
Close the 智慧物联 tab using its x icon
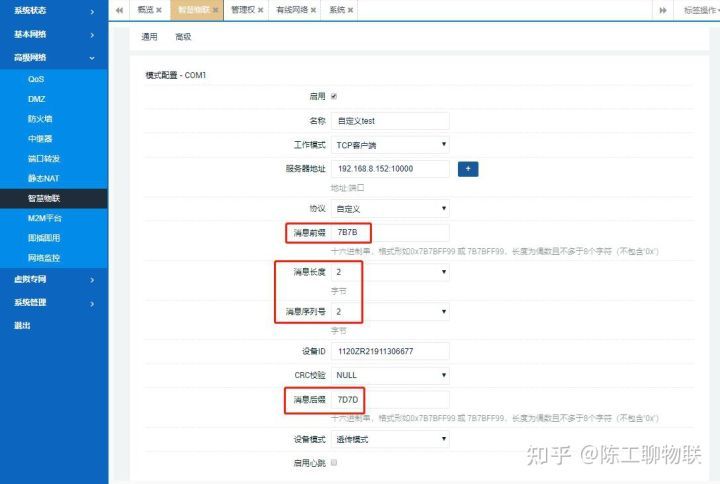[215, 10]
